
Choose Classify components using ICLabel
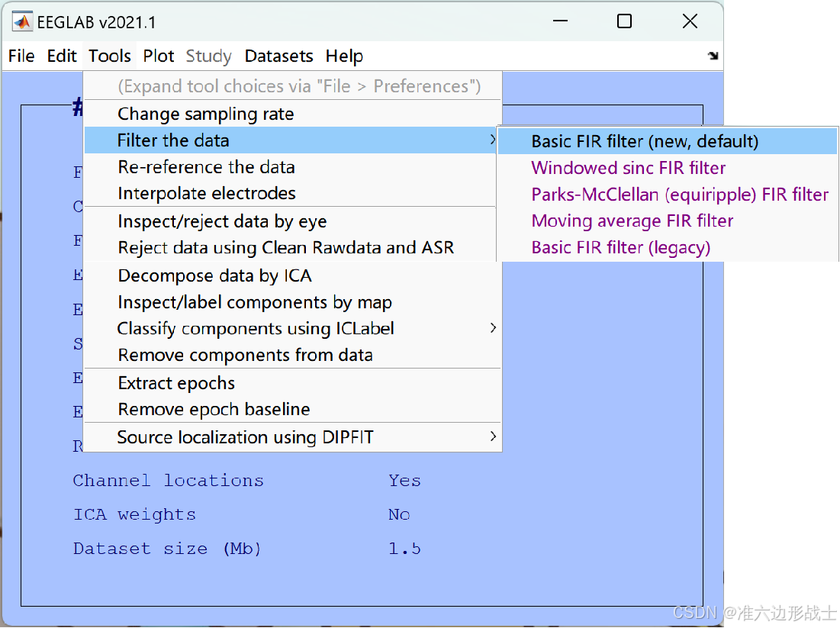pos(292,328)
